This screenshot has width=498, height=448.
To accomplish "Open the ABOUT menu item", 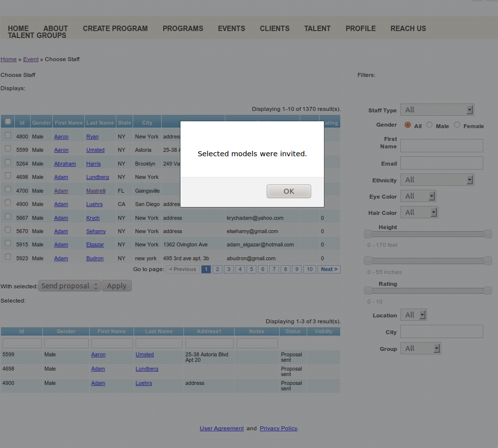I will [x=56, y=29].
